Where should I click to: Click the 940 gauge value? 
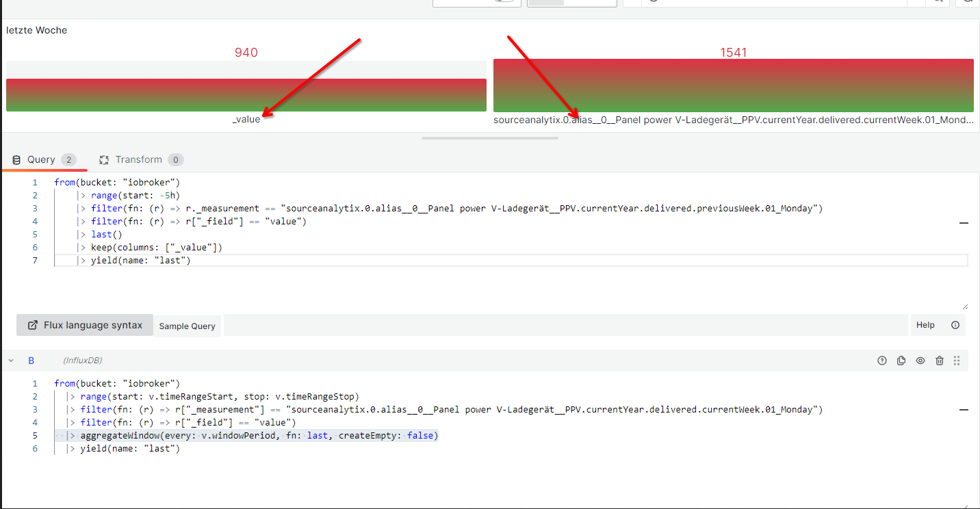(246, 53)
